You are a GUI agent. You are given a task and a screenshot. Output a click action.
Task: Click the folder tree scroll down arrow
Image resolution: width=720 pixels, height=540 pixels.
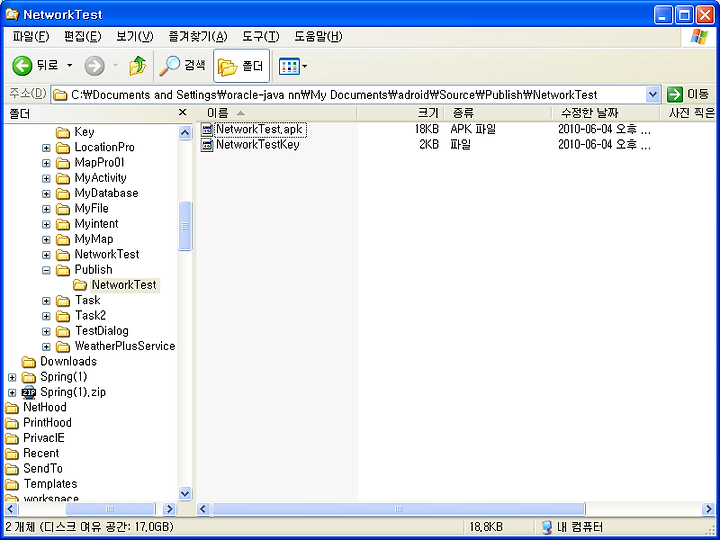tap(185, 494)
